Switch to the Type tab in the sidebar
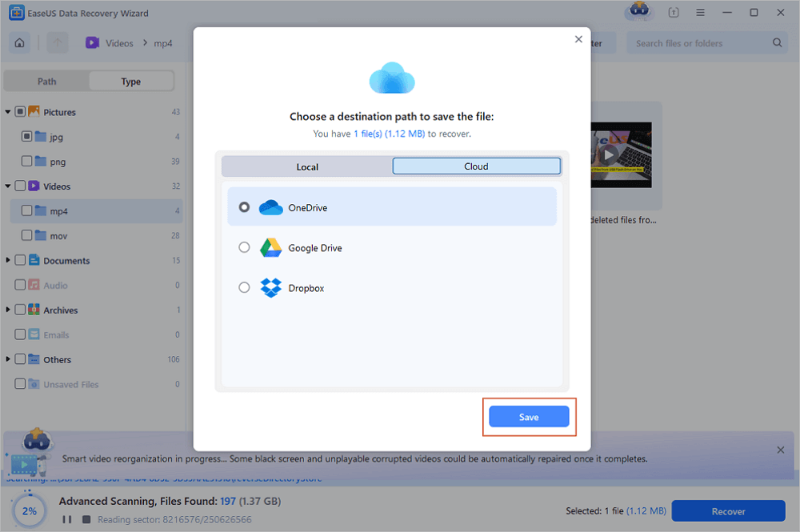Image resolution: width=800 pixels, height=532 pixels. coord(131,81)
